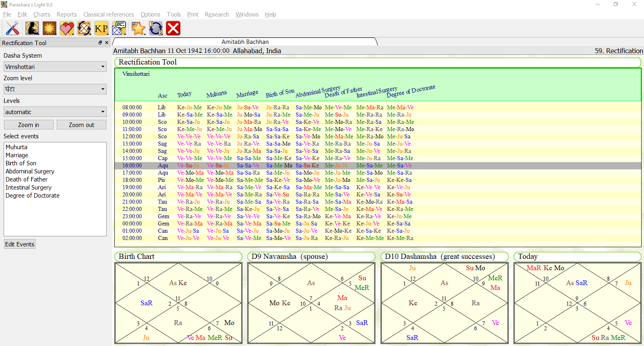Screen dimensions: 644x346
Task: Open the Levels automatic dropdown
Action: pos(55,112)
